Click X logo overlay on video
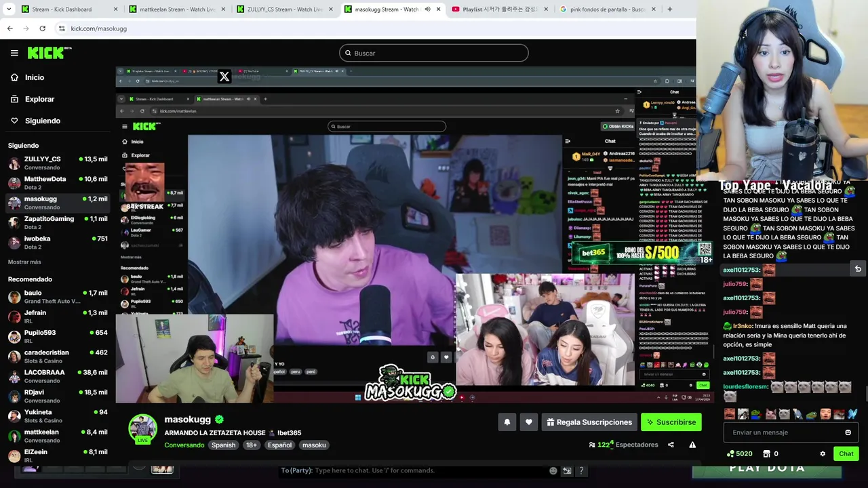 (x=224, y=77)
